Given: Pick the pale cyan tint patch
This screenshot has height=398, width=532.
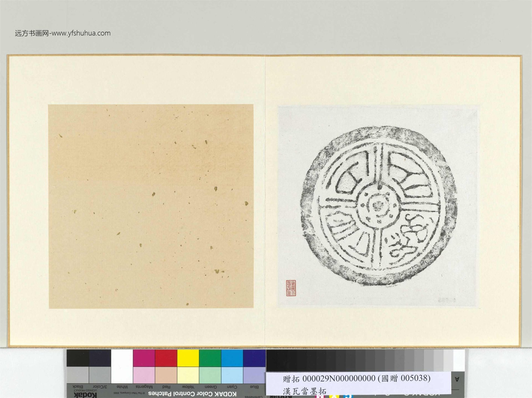Looking at the screenshot, I should click(232, 375).
